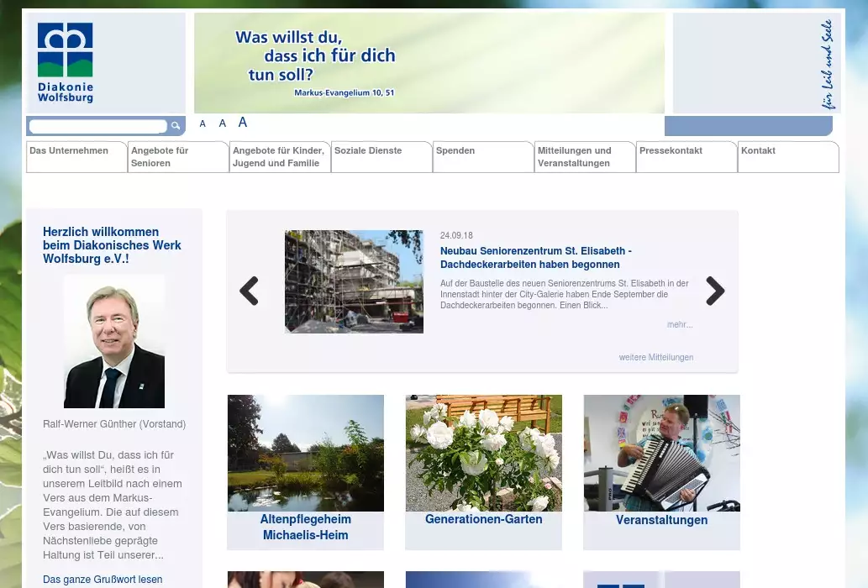
Task: Click the Diakonie Wolfsburg logo
Action: [x=66, y=63]
